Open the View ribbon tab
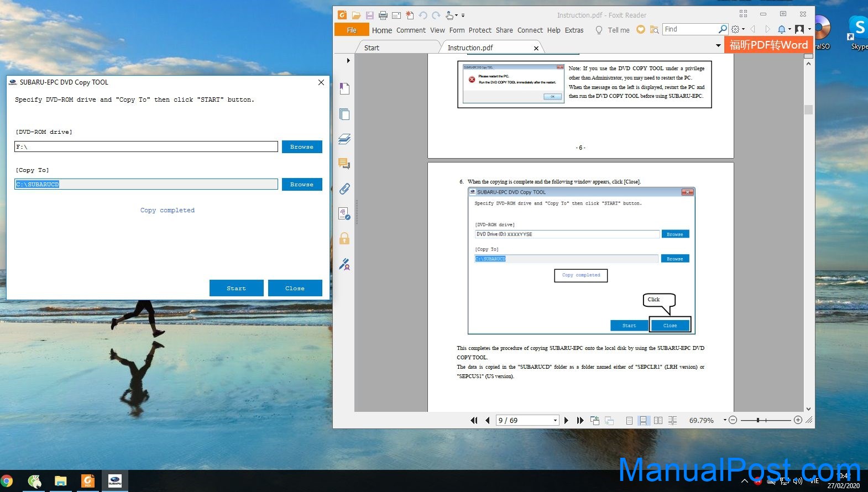Viewport: 868px width, 492px height. (437, 30)
